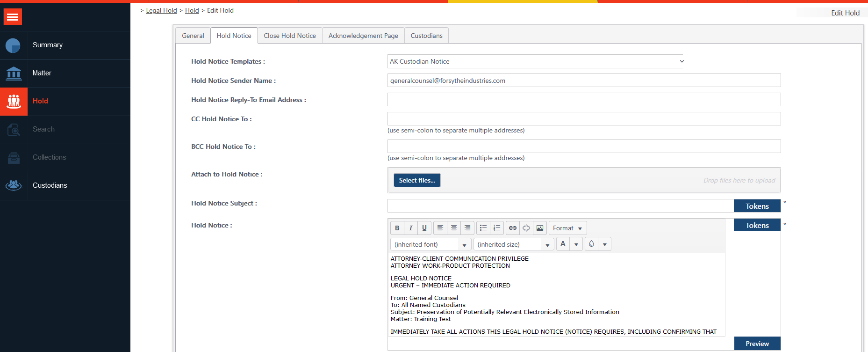Follow the Legal Hold breadcrumb link
This screenshot has width=868, height=352.
pos(161,10)
